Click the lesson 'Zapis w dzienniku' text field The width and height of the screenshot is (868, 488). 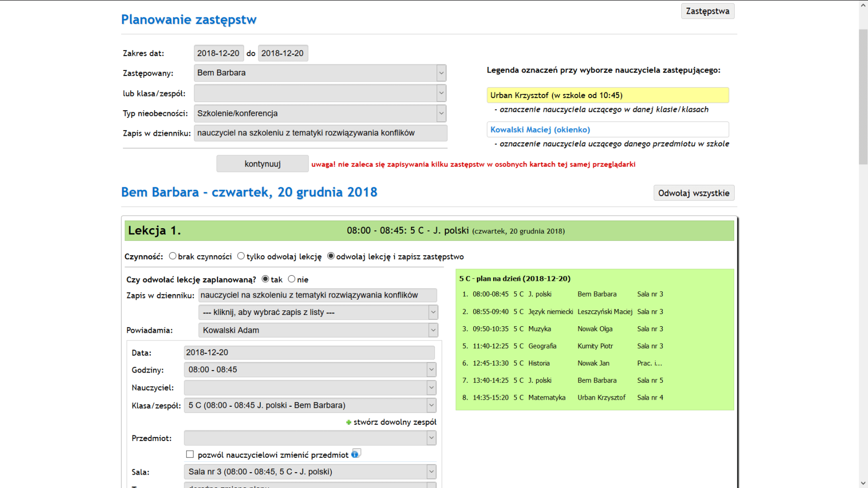click(x=318, y=295)
